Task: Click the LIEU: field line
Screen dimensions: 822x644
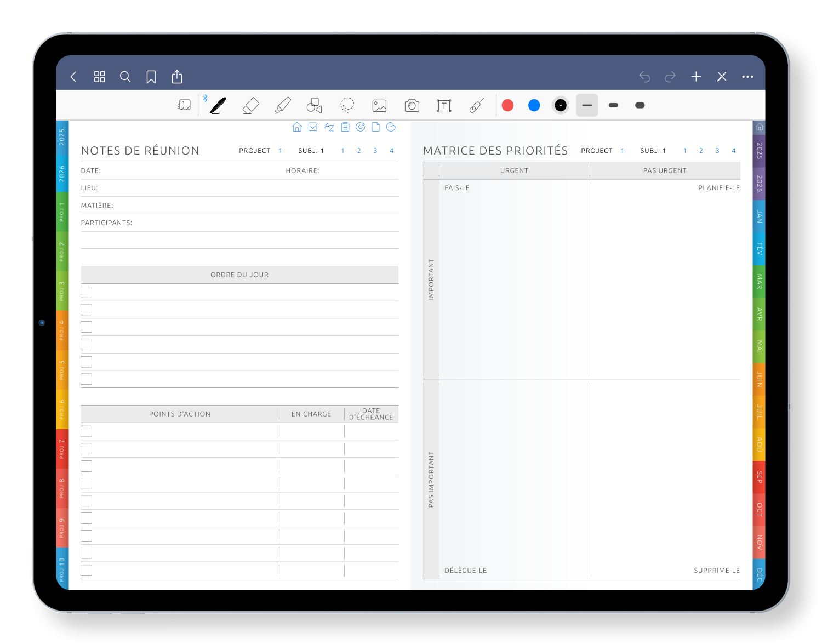Action: click(x=239, y=188)
